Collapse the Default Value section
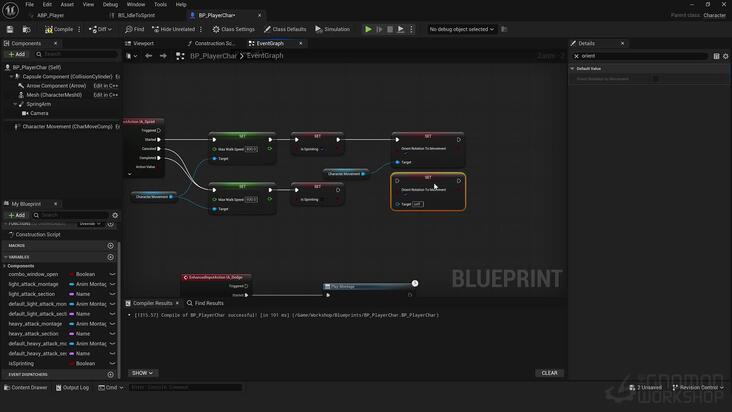 click(x=572, y=69)
